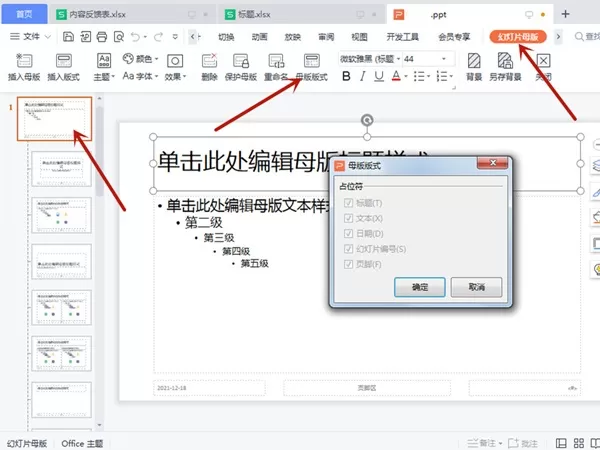
Task: Open the Theme (主题) gallery icon
Action: tap(104, 60)
